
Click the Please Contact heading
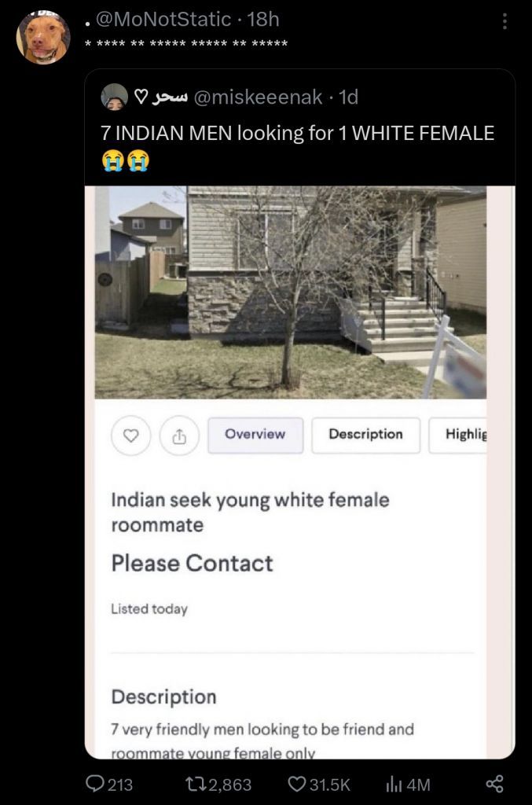(192, 563)
